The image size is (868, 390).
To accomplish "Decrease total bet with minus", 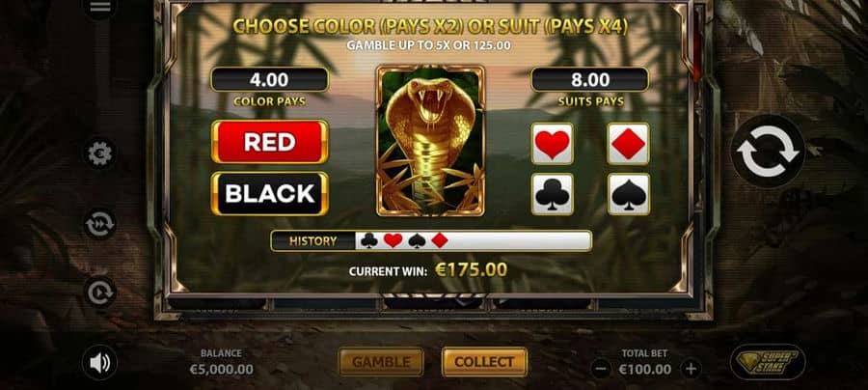I will (x=601, y=369).
